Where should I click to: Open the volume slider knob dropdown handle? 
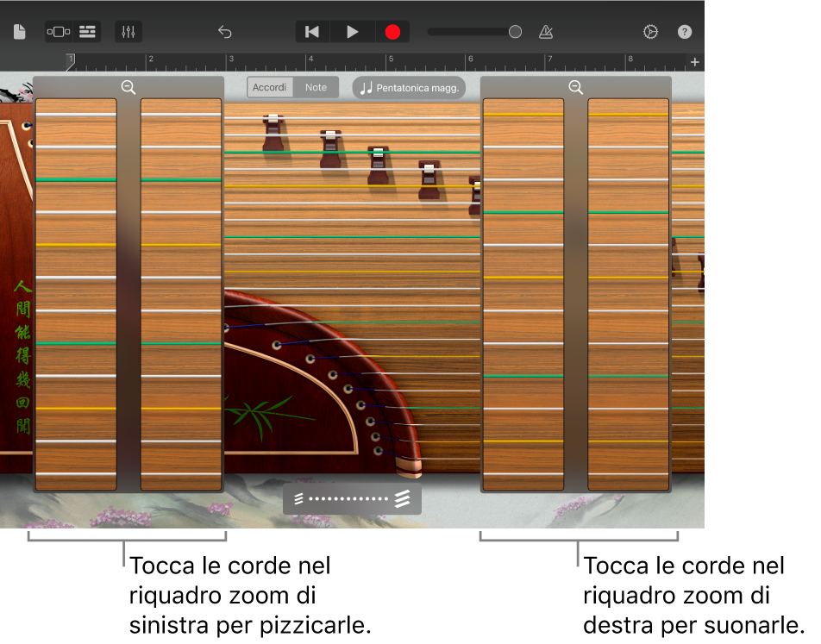(x=515, y=31)
